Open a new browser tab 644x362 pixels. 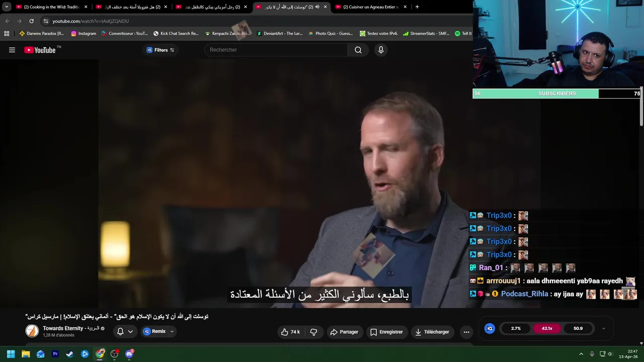pos(417,7)
